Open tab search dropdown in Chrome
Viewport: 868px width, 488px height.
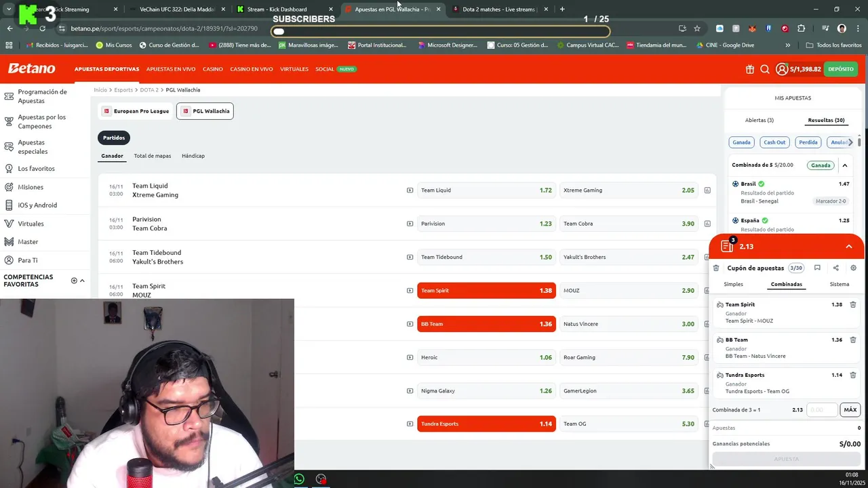click(9, 9)
